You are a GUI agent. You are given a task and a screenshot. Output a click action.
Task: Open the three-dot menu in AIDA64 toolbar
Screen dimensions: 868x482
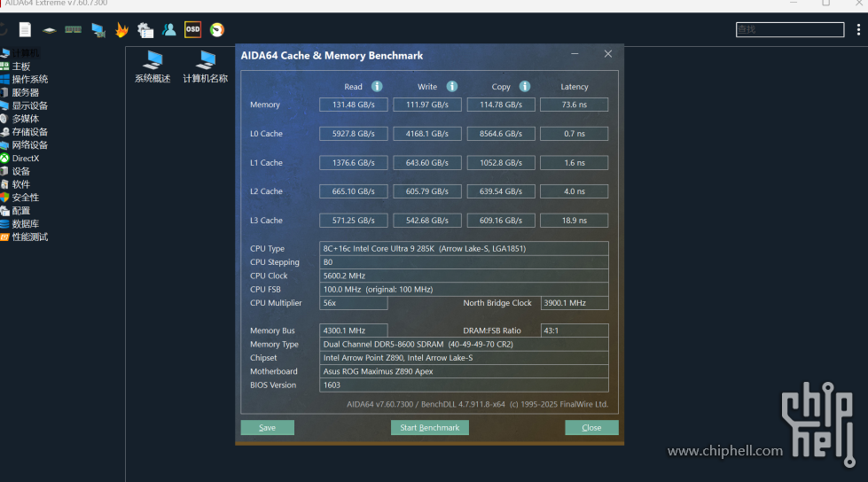[858, 30]
